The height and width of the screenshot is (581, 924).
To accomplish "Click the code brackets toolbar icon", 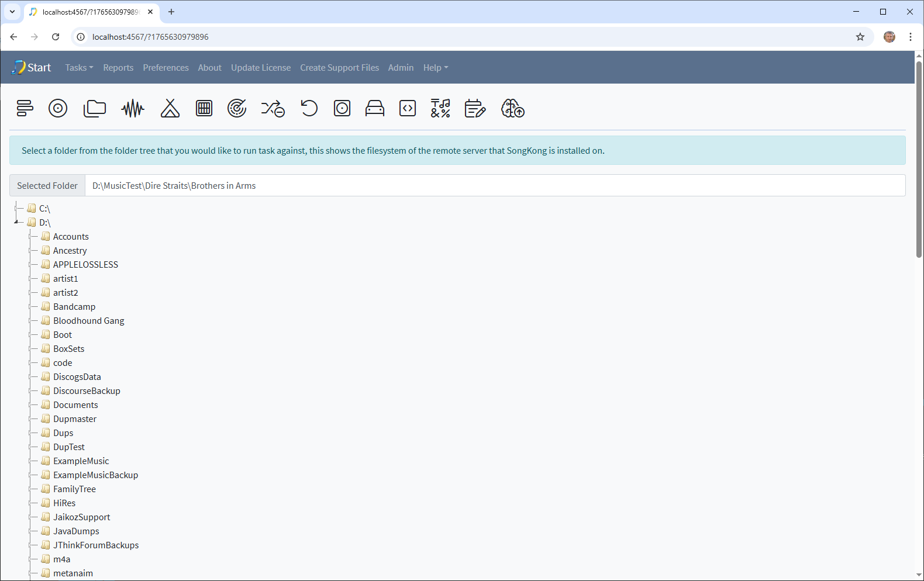I will pos(408,108).
